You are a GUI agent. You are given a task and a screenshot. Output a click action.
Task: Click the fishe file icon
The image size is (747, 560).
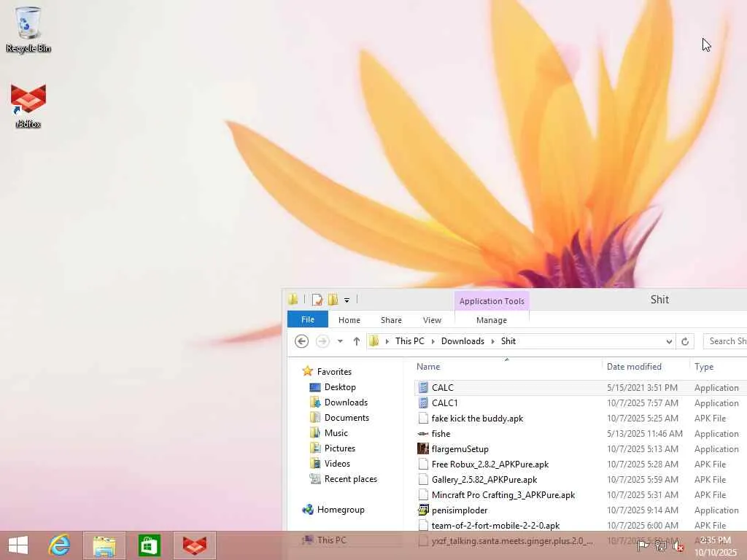422,433
